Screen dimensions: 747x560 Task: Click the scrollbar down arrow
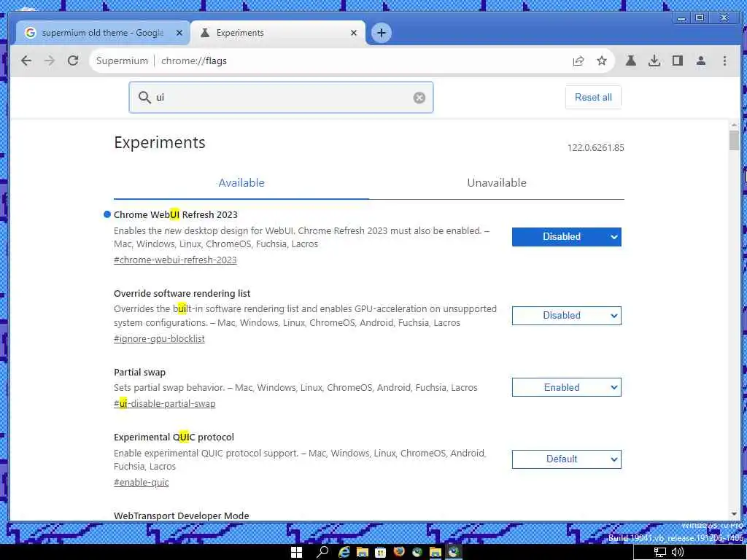(x=734, y=514)
